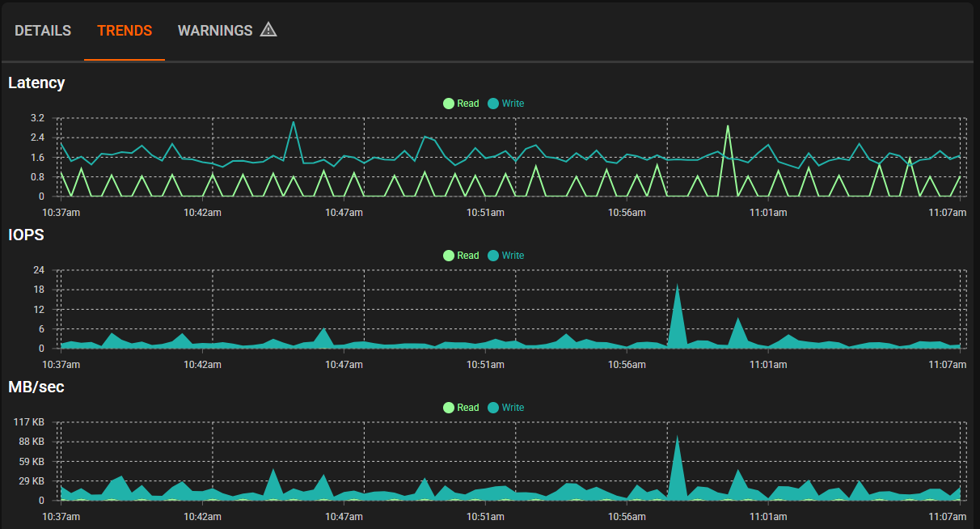Image resolution: width=980 pixels, height=529 pixels.
Task: Hide the Write series in Latency chart
Action: coord(513,104)
